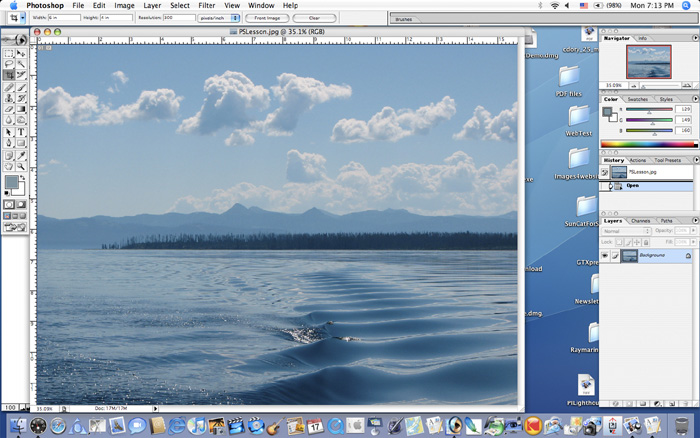Select the Type tool
This screenshot has height=438, width=700.
tap(21, 131)
